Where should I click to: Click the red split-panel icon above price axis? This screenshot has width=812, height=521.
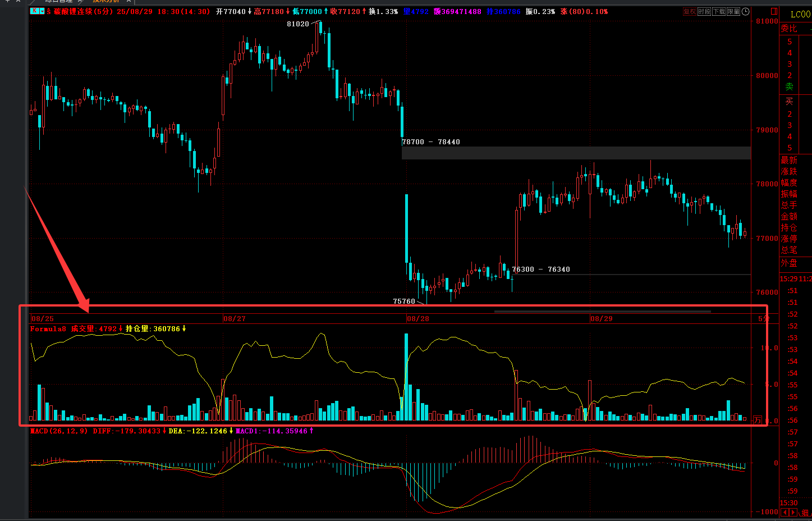coord(774,11)
